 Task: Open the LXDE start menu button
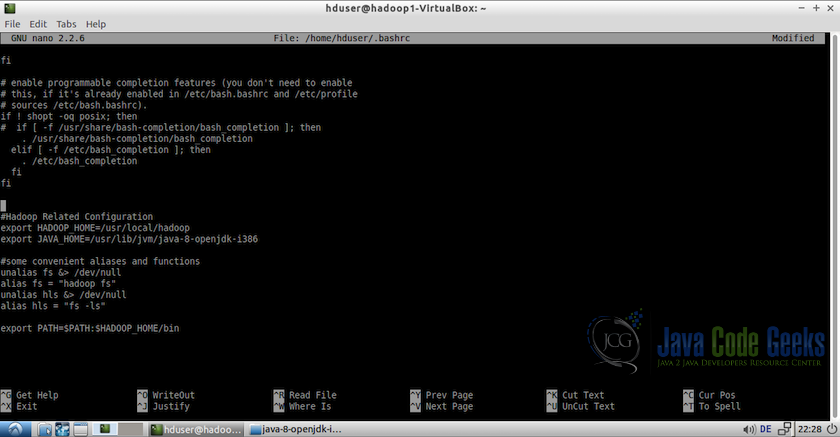15,429
